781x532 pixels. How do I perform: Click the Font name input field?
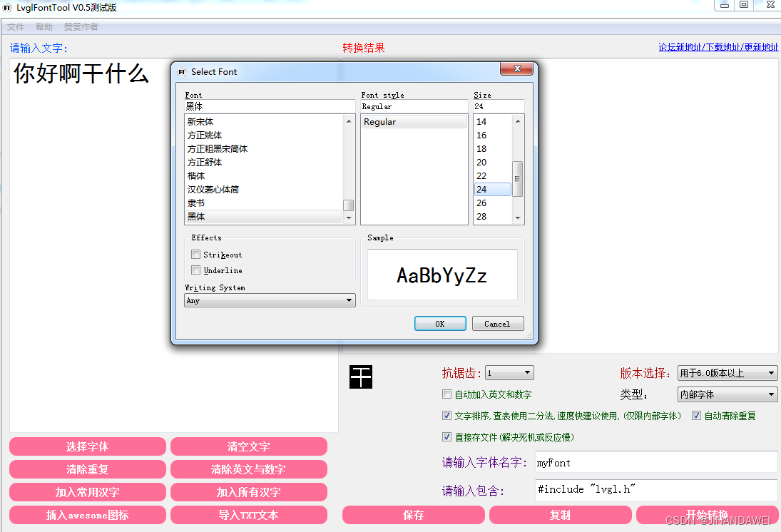[x=270, y=106]
